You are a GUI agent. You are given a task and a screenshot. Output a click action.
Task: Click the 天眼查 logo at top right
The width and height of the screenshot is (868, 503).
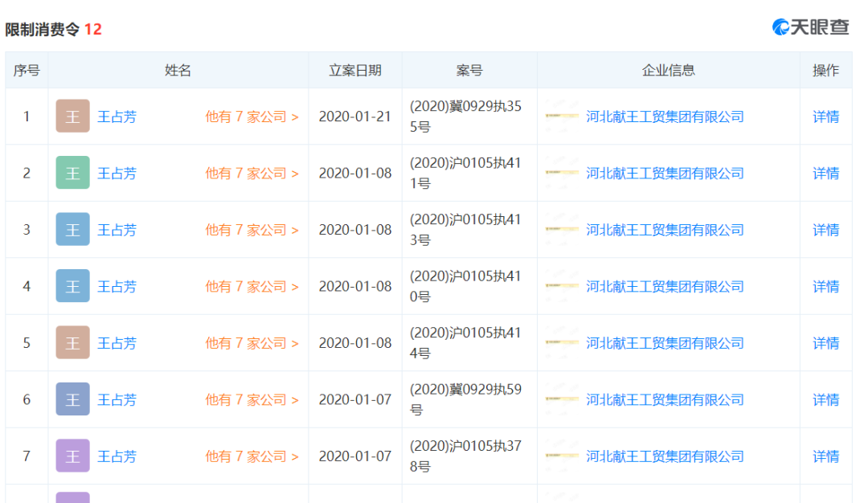(x=810, y=27)
